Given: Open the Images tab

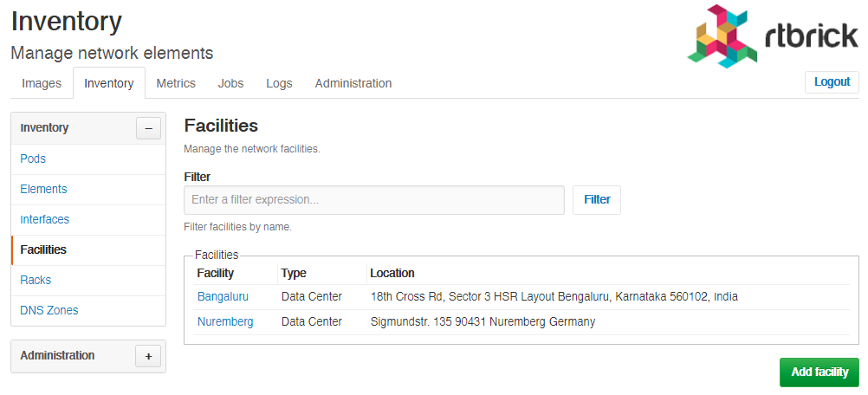Looking at the screenshot, I should [x=42, y=83].
